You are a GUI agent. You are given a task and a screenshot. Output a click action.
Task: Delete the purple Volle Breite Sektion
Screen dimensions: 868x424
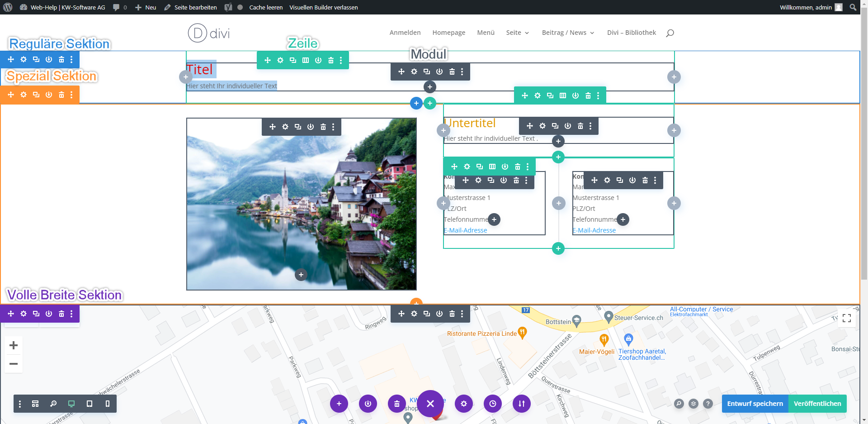pos(61,314)
